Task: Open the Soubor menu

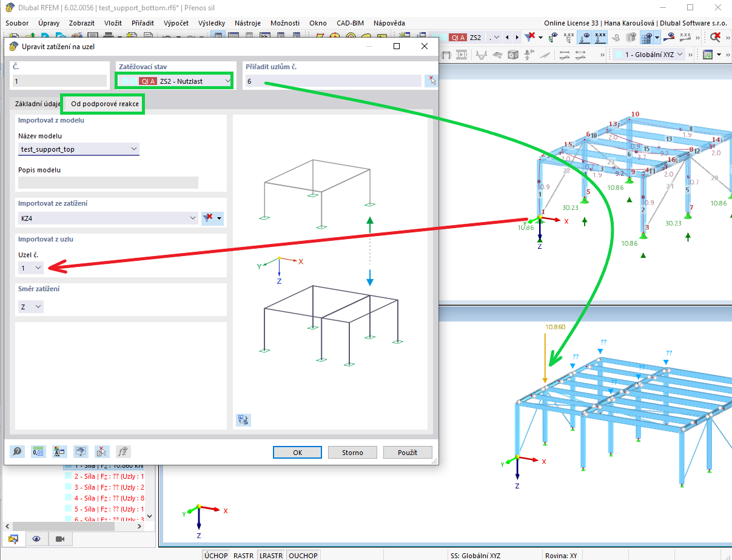Action: click(16, 22)
